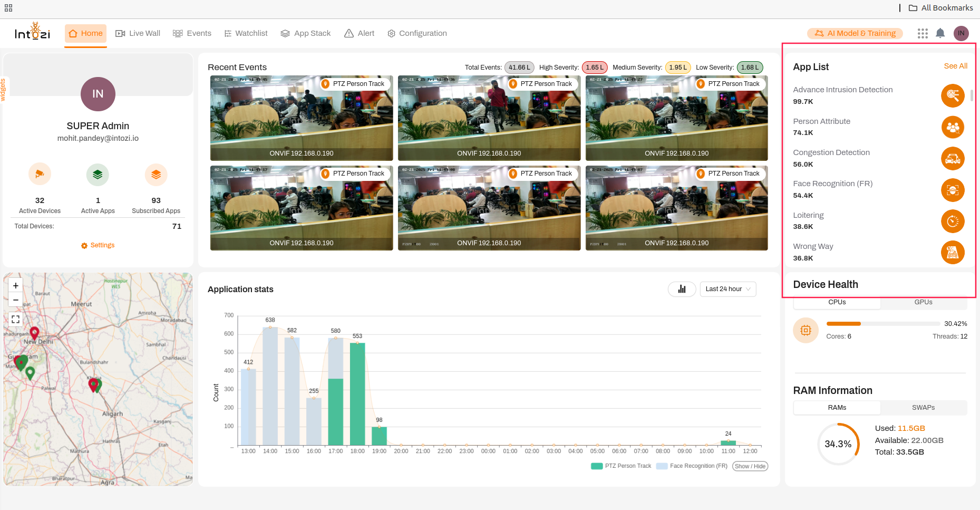Click the See All link in App List
Image resolution: width=980 pixels, height=510 pixels.
(955, 66)
